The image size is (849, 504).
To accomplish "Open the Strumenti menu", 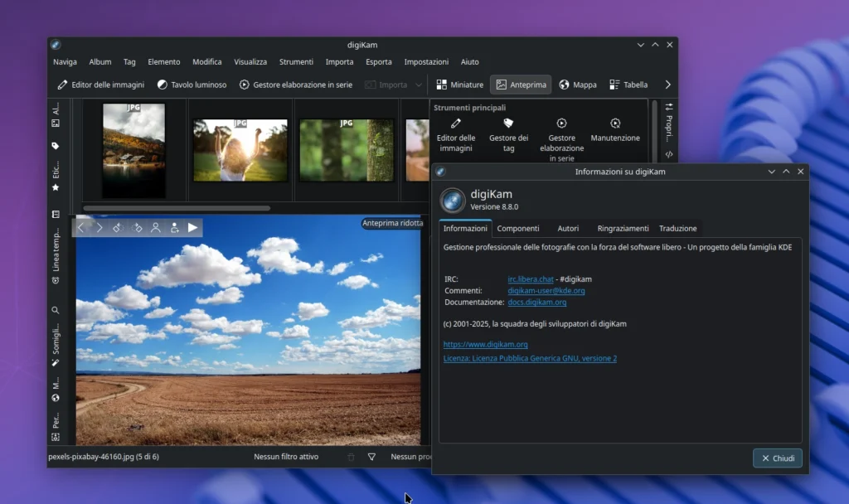I will (x=295, y=61).
